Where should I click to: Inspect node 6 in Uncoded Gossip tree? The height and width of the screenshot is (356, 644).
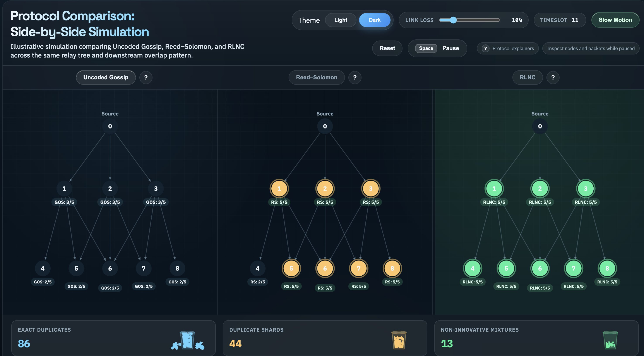pos(110,268)
